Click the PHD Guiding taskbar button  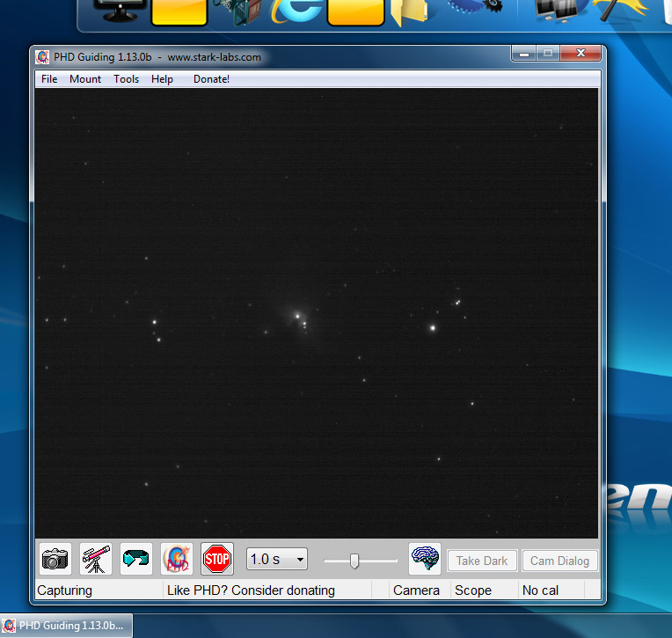click(x=66, y=626)
